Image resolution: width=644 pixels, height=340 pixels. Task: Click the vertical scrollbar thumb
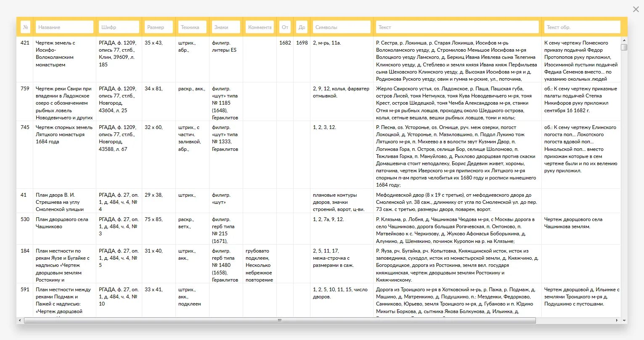coord(624,47)
